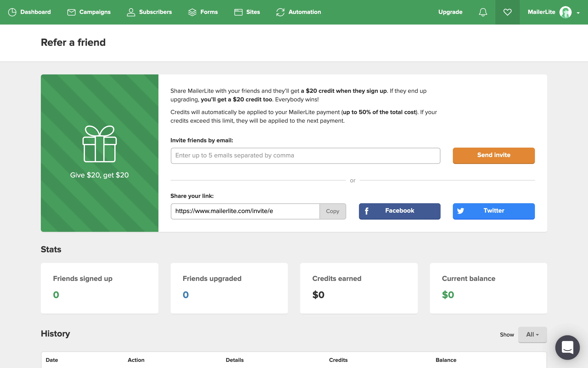The image size is (588, 368).
Task: Click the invite link URL field
Action: (x=245, y=211)
